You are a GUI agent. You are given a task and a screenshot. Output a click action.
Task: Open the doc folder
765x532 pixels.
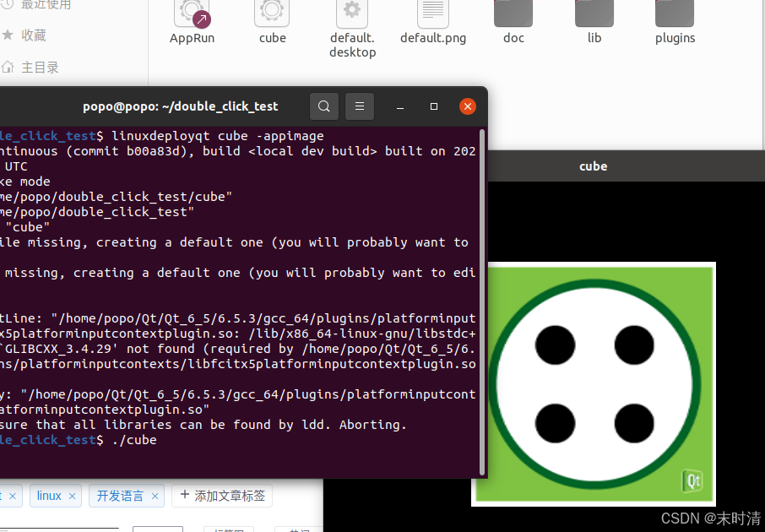click(x=513, y=14)
